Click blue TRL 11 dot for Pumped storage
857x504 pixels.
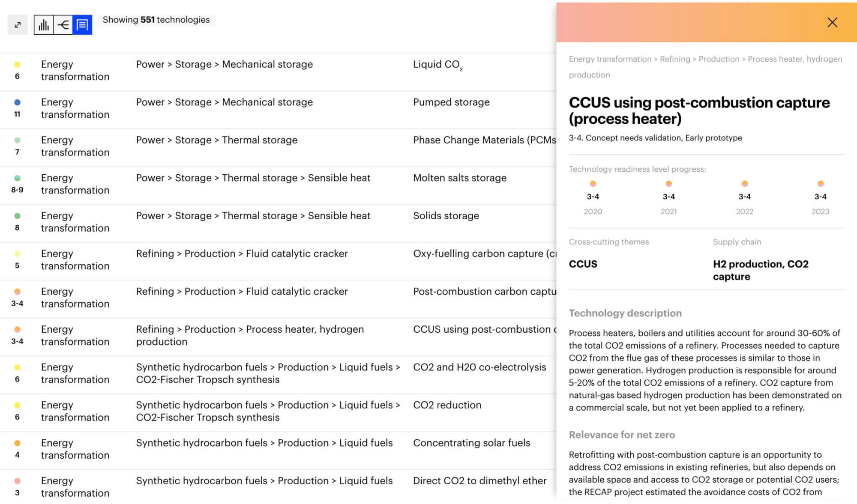(17, 102)
